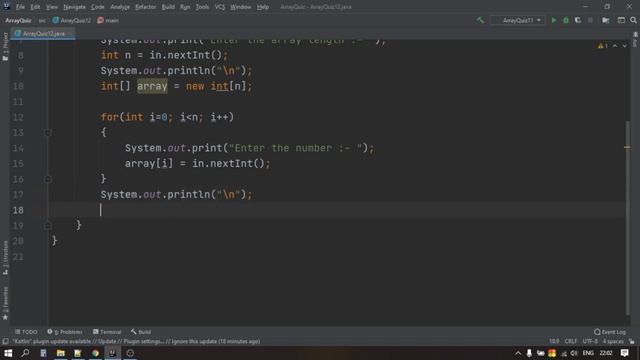Show hidden system tray icons
The width and height of the screenshot is (640, 360).
518,353
